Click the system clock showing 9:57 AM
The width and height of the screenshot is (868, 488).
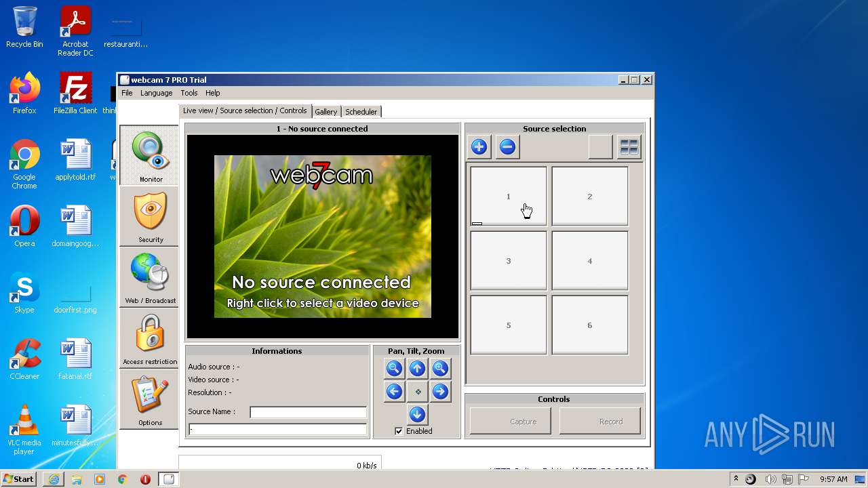tap(833, 479)
